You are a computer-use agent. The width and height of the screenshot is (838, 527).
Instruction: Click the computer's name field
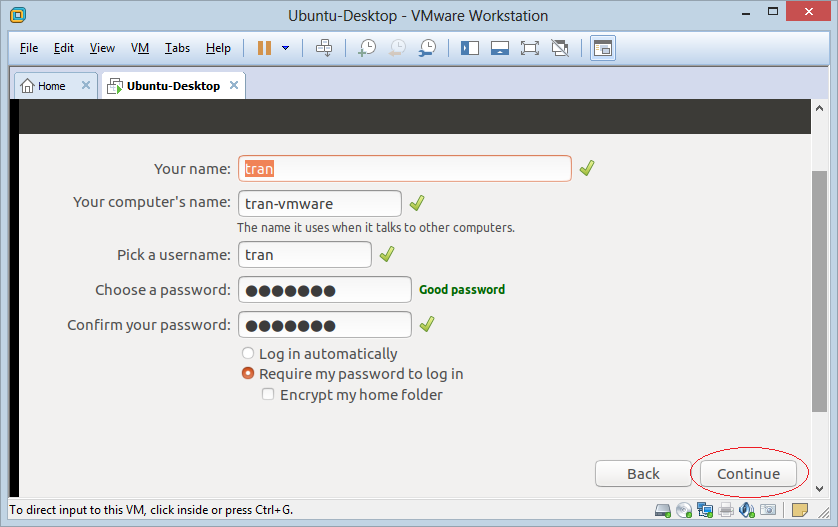point(320,204)
